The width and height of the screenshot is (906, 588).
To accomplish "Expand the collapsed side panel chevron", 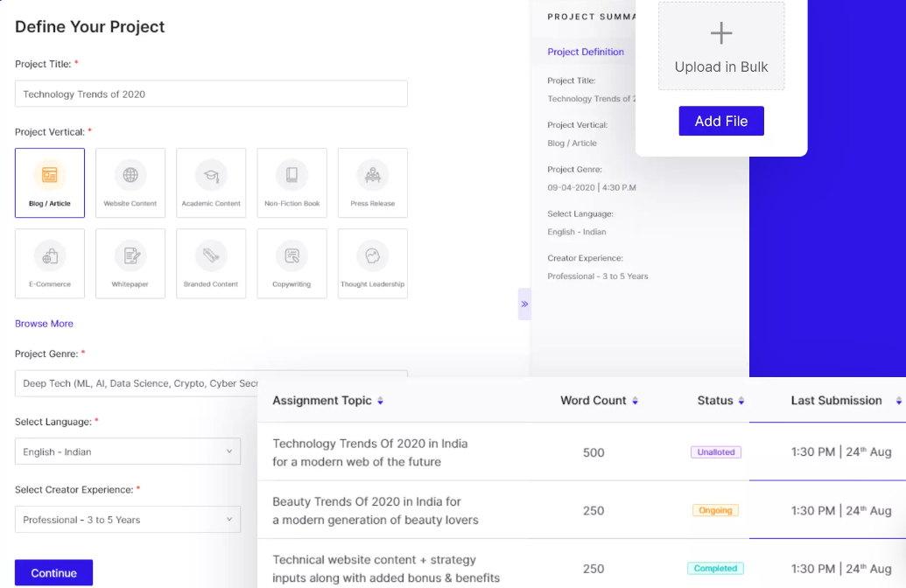I will pos(524,304).
